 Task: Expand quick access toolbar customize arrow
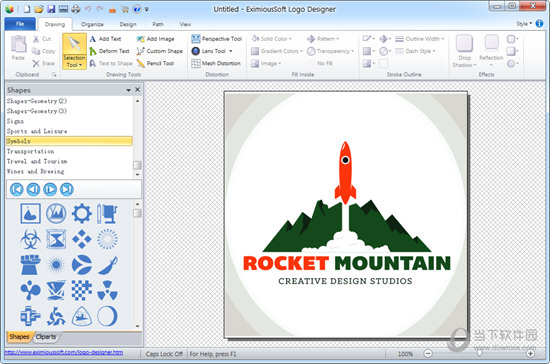[147, 9]
